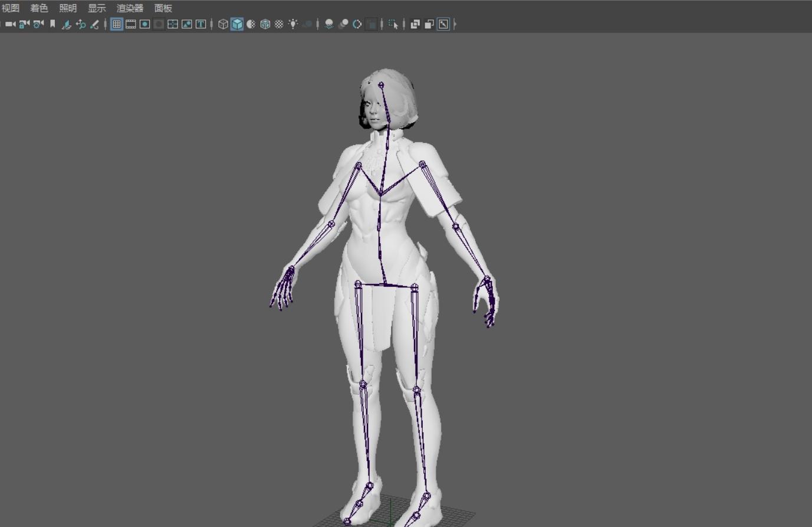The image size is (812, 527).
Task: Enable Smooth Shade All cube icon
Action: point(237,24)
